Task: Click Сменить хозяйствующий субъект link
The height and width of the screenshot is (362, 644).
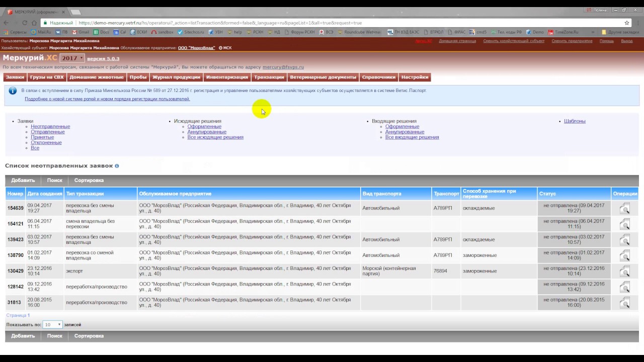Action: click(x=514, y=41)
